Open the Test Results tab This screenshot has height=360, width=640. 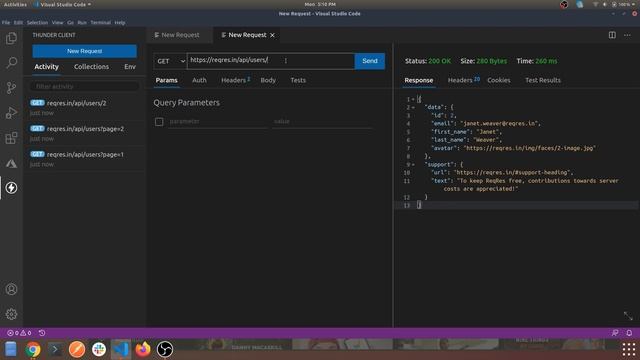coord(543,80)
